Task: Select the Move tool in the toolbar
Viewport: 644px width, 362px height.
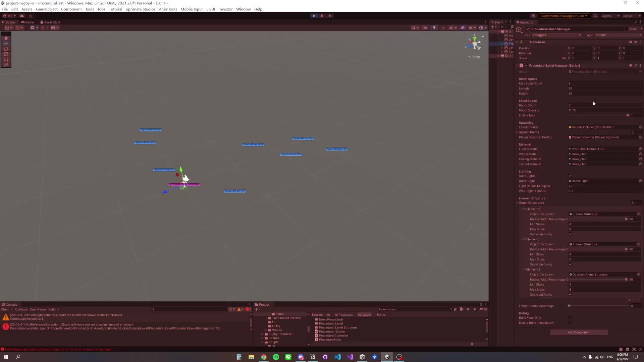Action: (x=6, y=44)
